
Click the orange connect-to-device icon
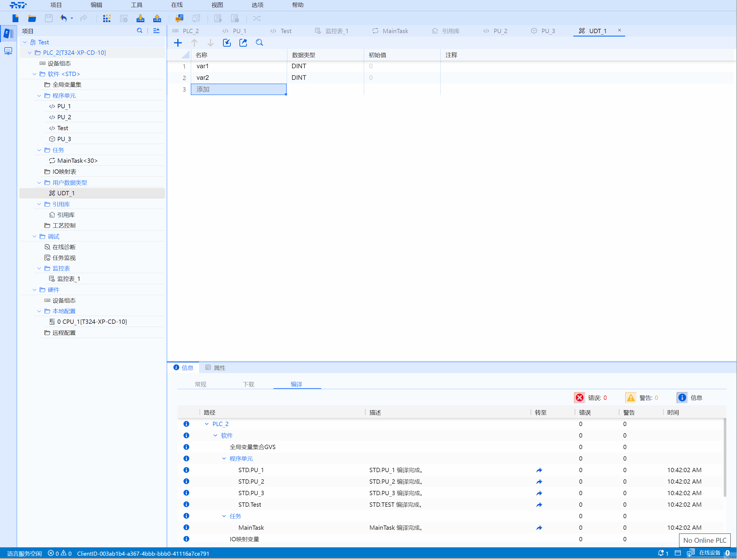pos(179,18)
